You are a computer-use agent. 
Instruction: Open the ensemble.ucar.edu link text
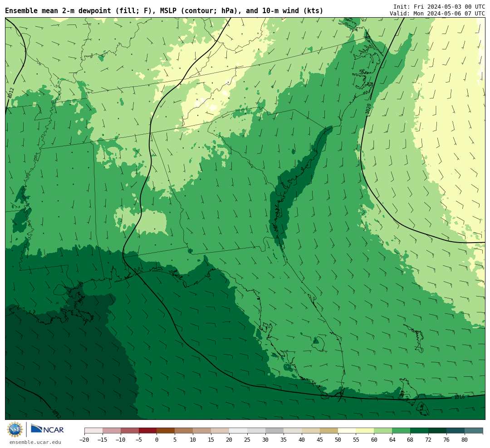point(35,442)
